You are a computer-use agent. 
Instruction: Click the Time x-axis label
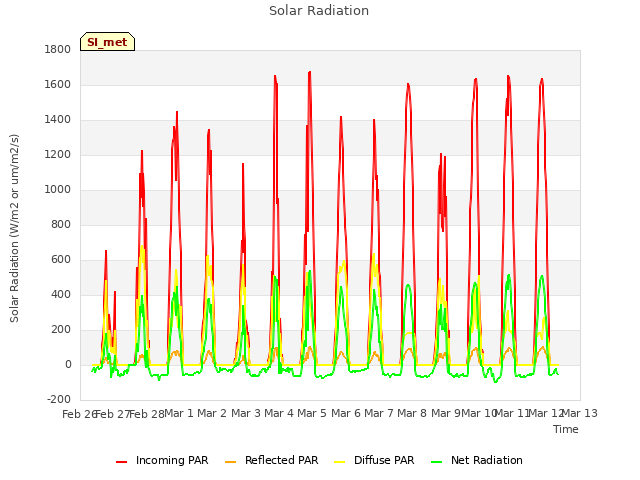[566, 429]
